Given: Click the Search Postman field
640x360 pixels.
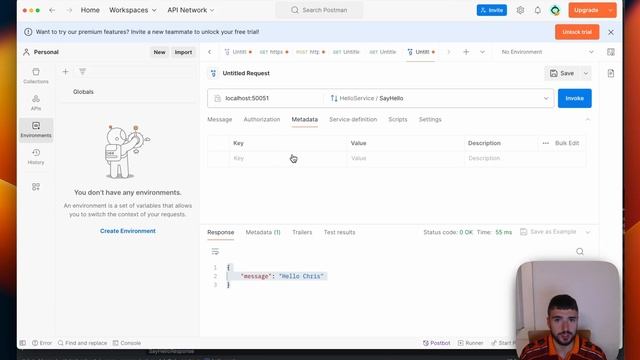Looking at the screenshot, I should 319,10.
